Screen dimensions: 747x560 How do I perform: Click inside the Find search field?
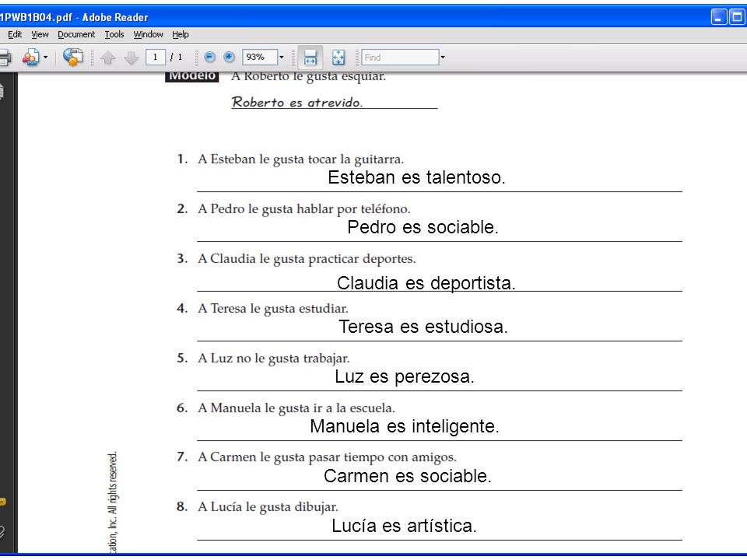tap(400, 57)
